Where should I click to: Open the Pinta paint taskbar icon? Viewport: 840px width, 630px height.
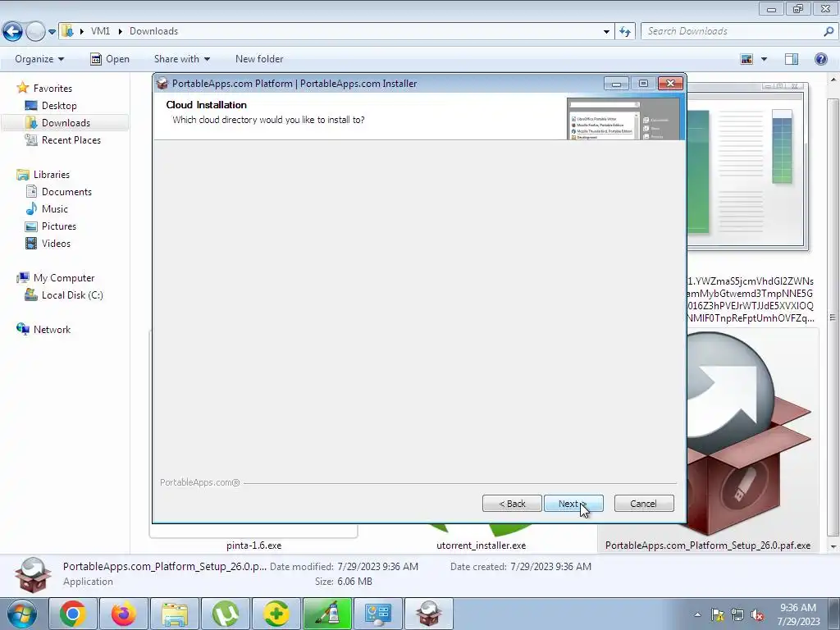(x=327, y=614)
